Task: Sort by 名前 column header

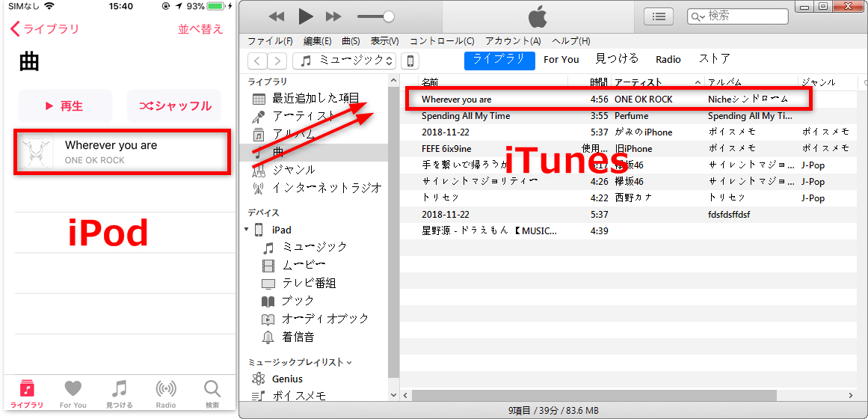Action: [x=430, y=82]
